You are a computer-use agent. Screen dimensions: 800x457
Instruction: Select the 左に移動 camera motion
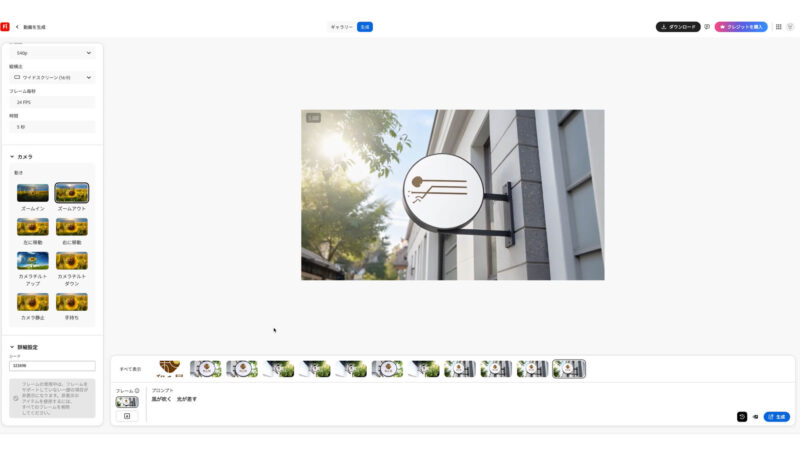coord(33,227)
